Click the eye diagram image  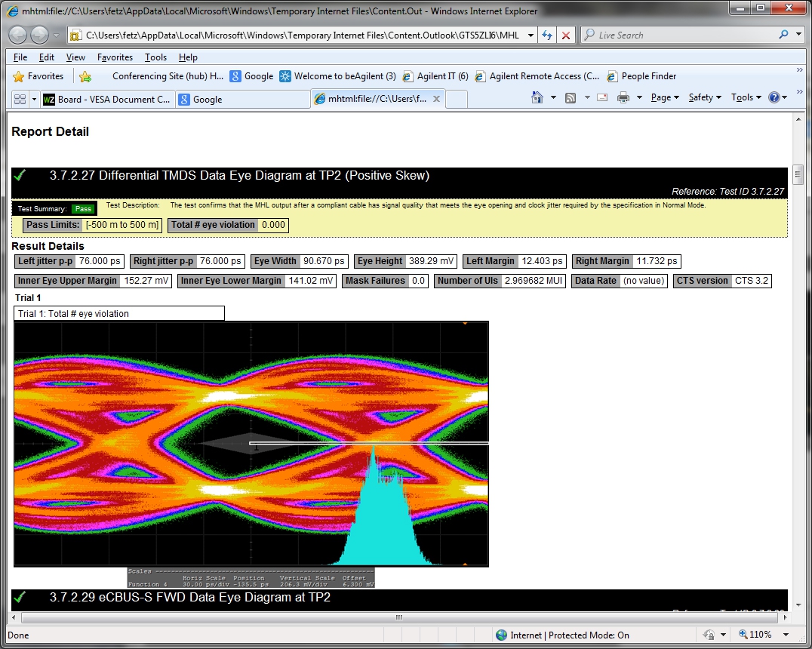[251, 444]
